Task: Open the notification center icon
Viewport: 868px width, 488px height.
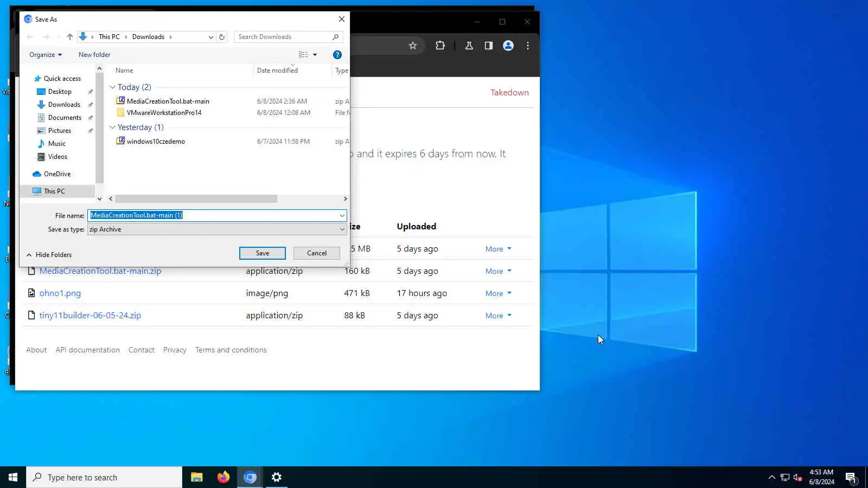Action: (x=851, y=478)
